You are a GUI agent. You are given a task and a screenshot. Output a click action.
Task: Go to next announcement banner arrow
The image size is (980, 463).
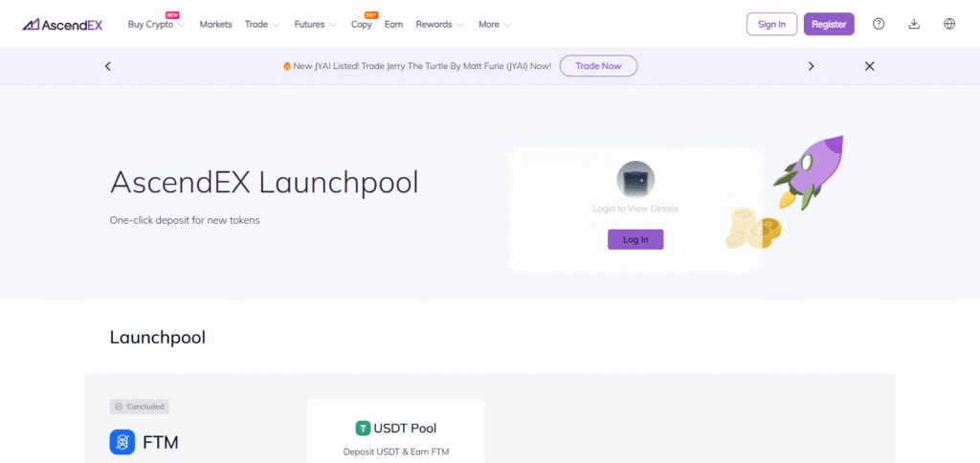pyautogui.click(x=812, y=66)
